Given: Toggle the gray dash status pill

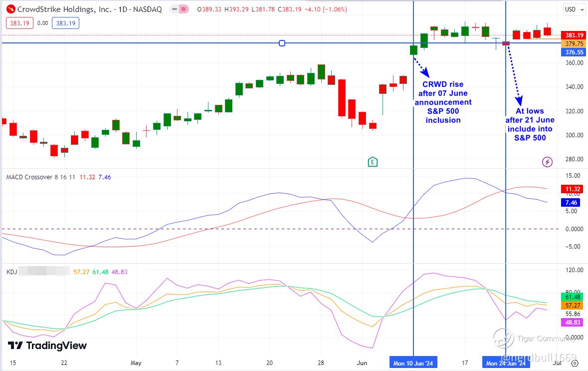Looking at the screenshot, I should coord(174,9).
